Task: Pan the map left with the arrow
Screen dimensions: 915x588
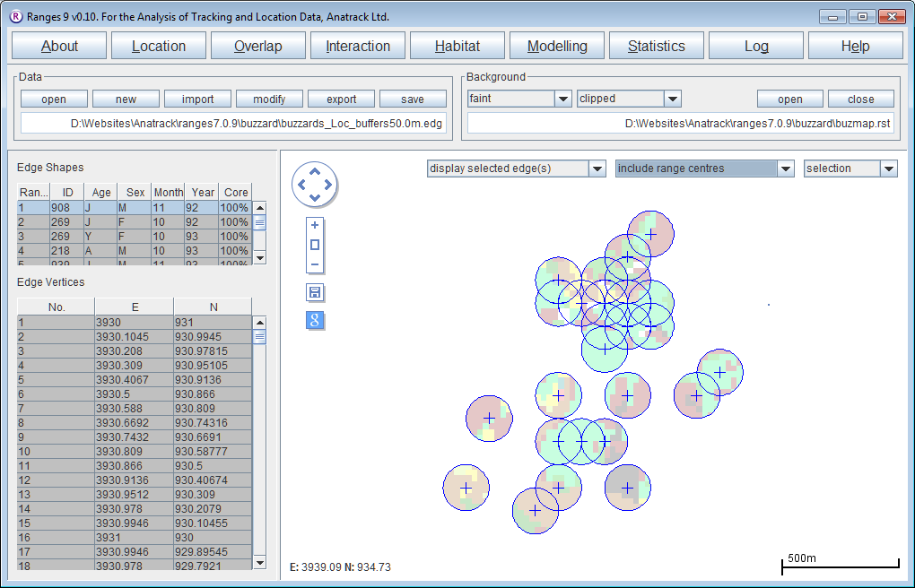Action: [x=301, y=186]
